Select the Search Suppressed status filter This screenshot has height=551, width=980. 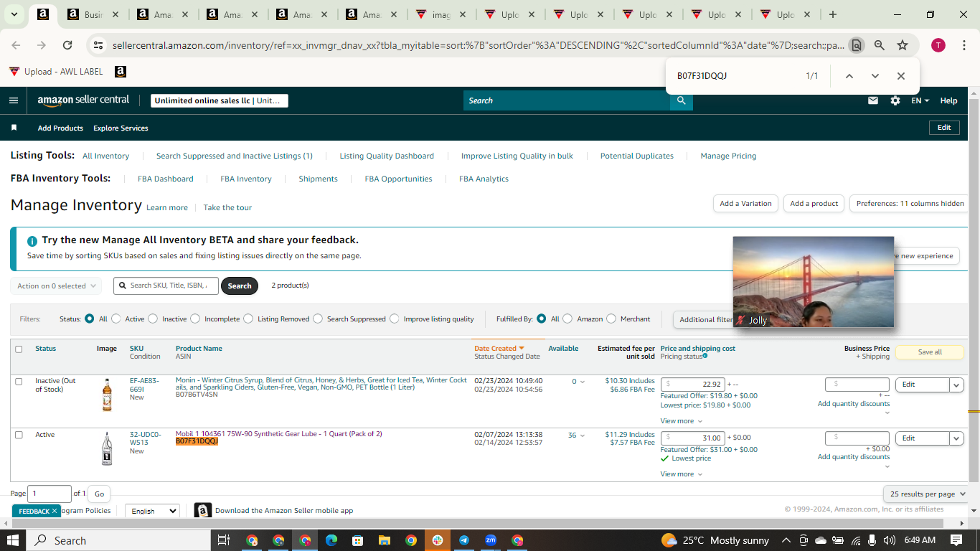[x=318, y=319]
